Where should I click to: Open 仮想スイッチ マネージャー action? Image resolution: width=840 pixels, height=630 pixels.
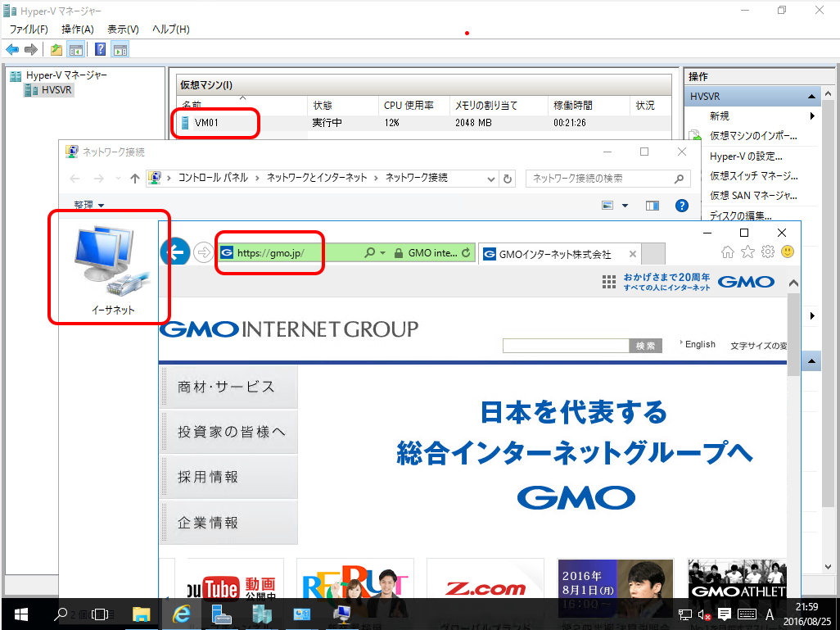click(x=754, y=176)
